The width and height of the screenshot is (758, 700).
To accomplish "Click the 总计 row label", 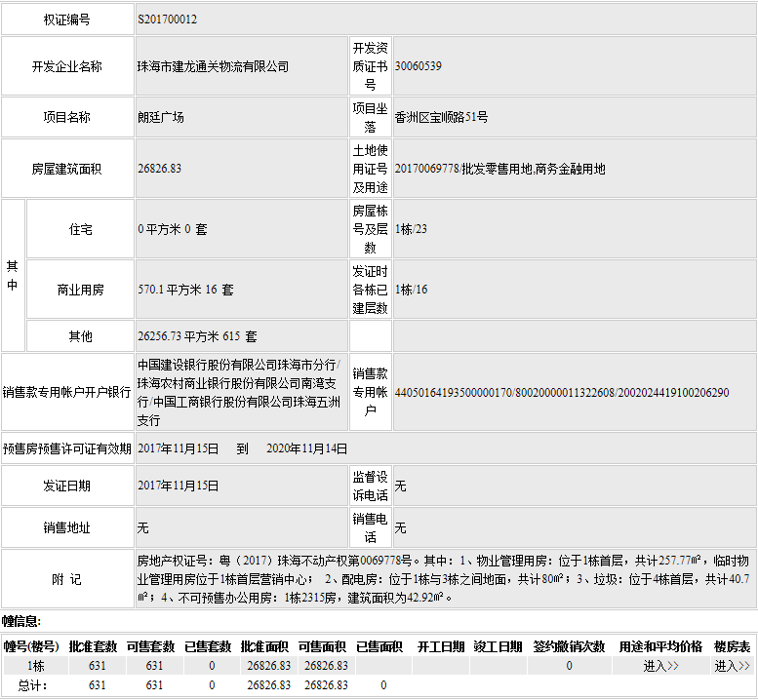I will [35, 685].
